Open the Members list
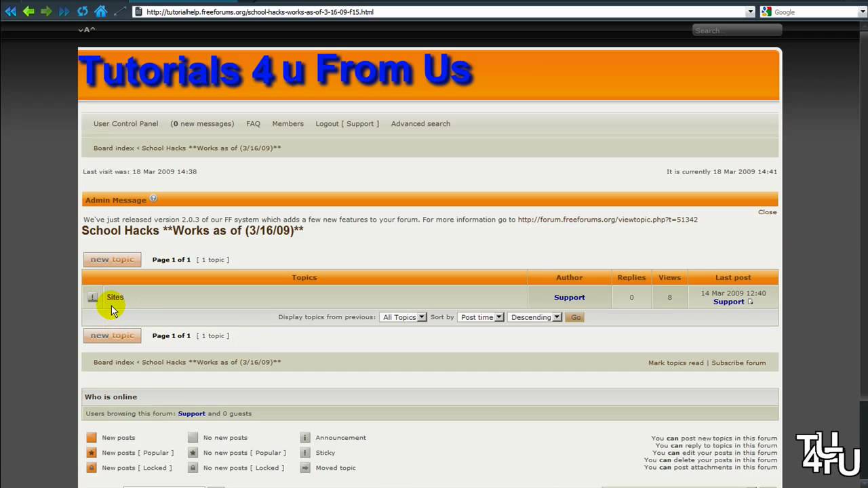 point(288,123)
